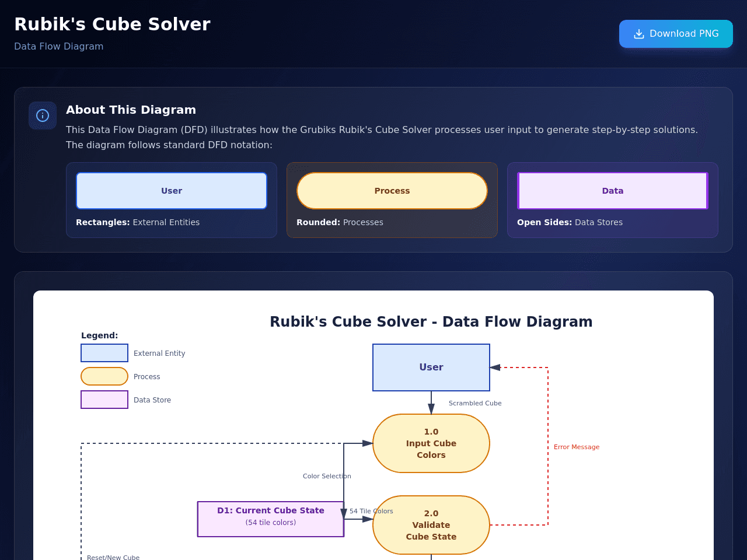Click the "Rectangles: External Entities" caption
The width and height of the screenshot is (747, 560).
(138, 222)
